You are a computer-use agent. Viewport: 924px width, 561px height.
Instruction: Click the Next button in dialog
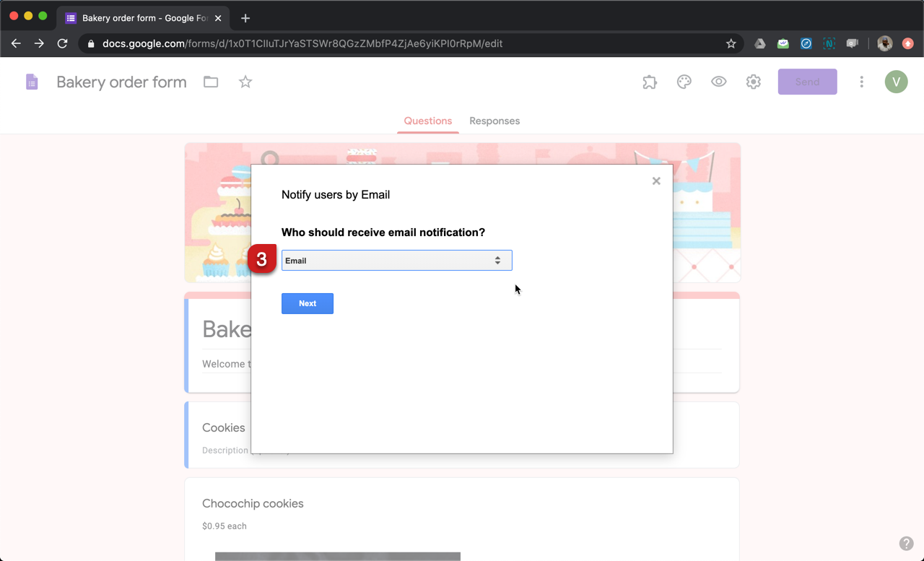[308, 303]
